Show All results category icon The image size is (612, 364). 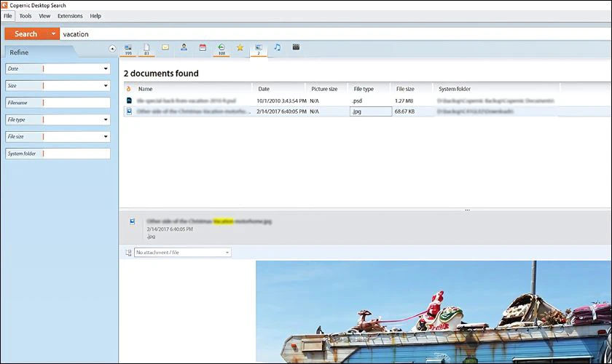[128, 50]
